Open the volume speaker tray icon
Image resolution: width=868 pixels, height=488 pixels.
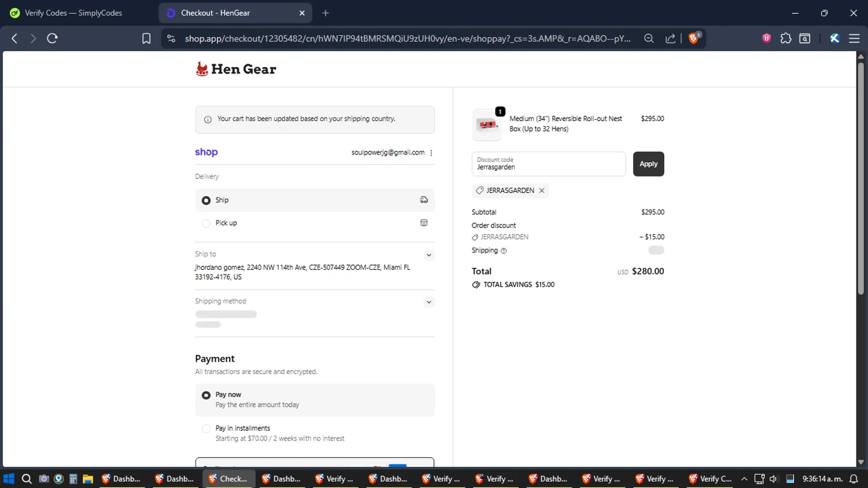coord(774,479)
